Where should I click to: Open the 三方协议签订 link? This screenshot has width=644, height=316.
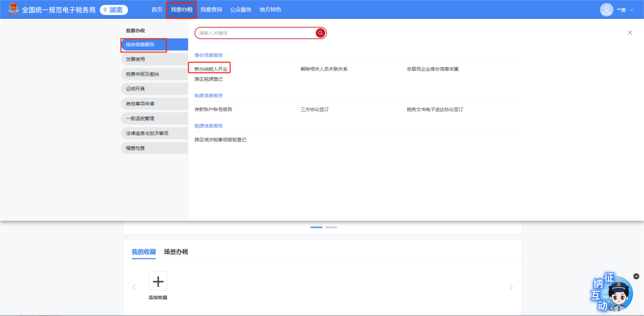[315, 110]
